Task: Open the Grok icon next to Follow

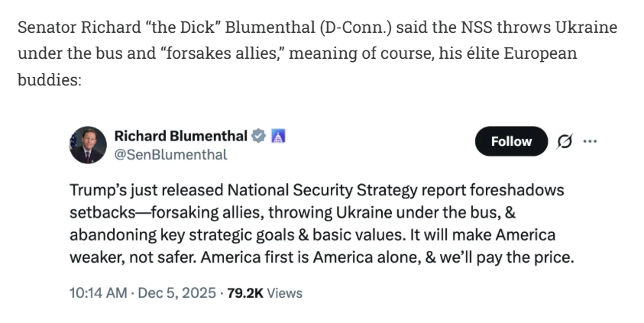Action: [565, 141]
